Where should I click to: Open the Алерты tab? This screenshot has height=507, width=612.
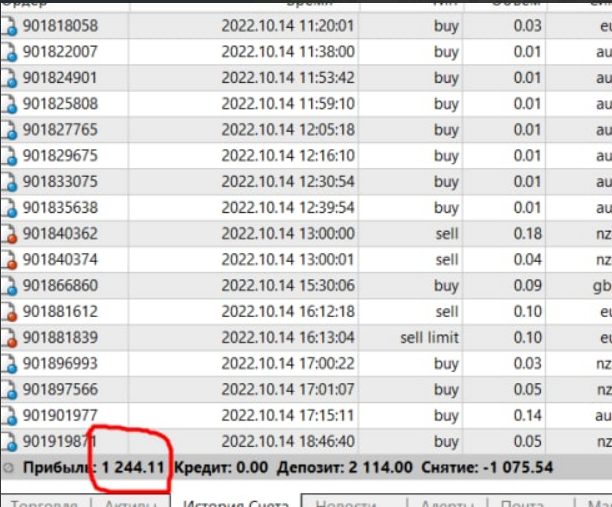pyautogui.click(x=447, y=503)
